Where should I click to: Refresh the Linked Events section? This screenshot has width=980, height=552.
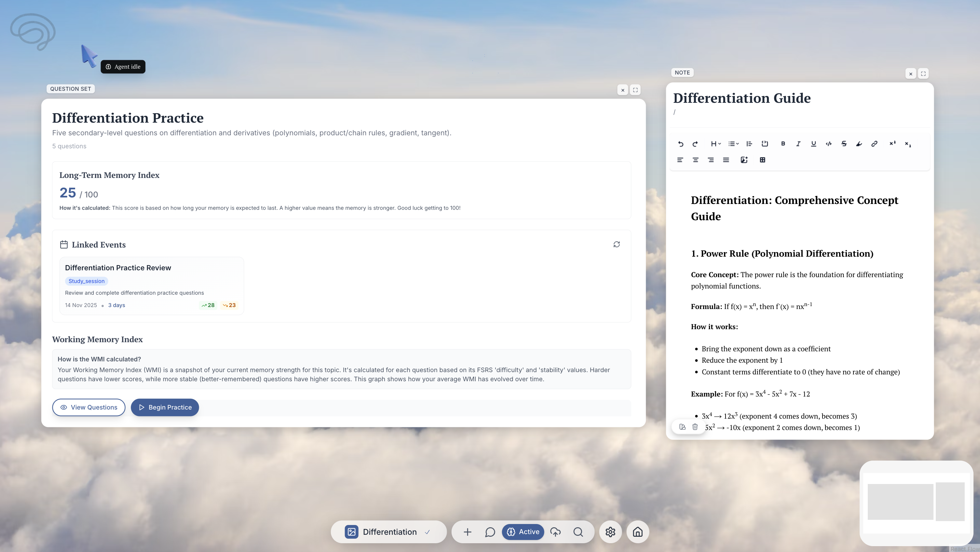pos(616,244)
